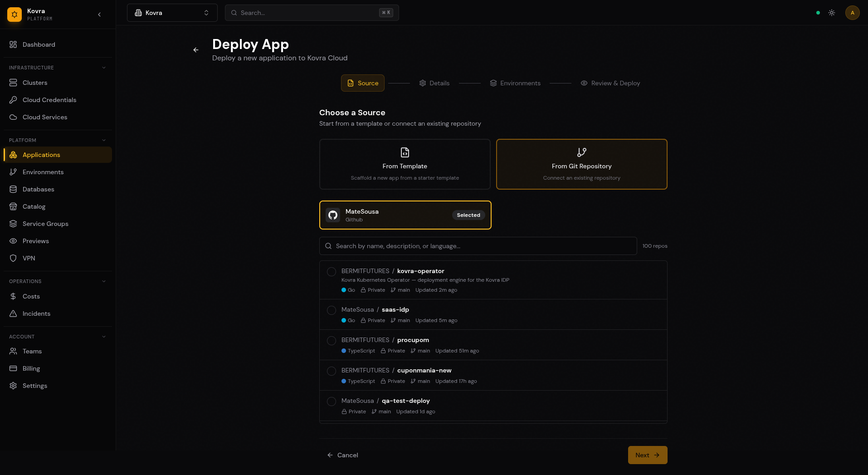Click the Databases cylinder icon
Viewport: 868px width, 475px height.
coord(13,189)
